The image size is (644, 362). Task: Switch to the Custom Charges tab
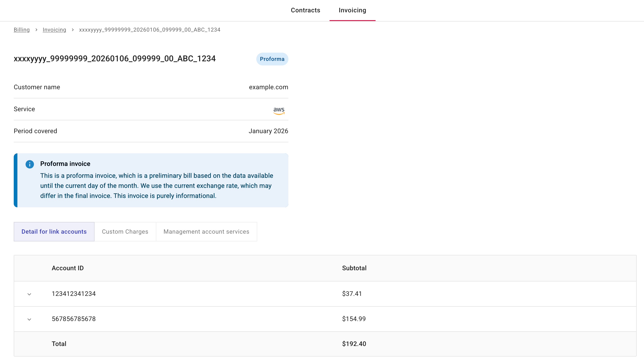coord(125,232)
